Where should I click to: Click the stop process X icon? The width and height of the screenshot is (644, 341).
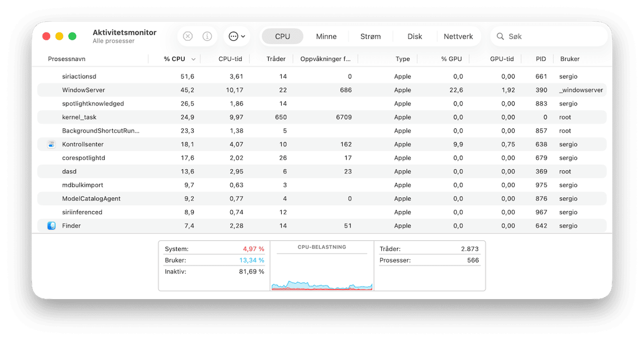click(187, 37)
